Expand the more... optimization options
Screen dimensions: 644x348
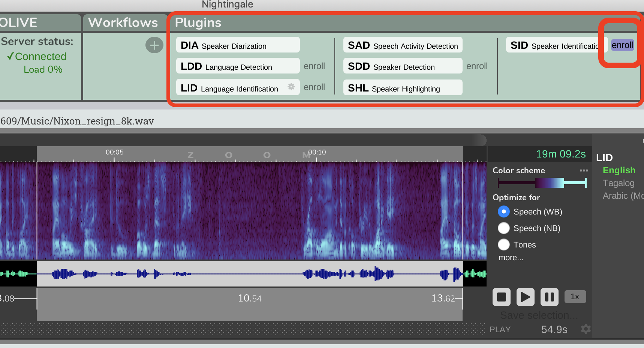click(511, 258)
